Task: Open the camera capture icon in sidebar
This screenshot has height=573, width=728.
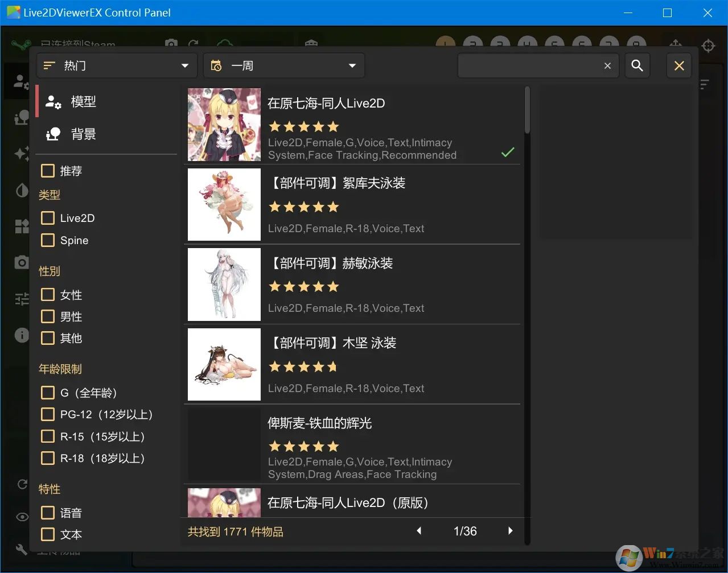Action: tap(21, 262)
